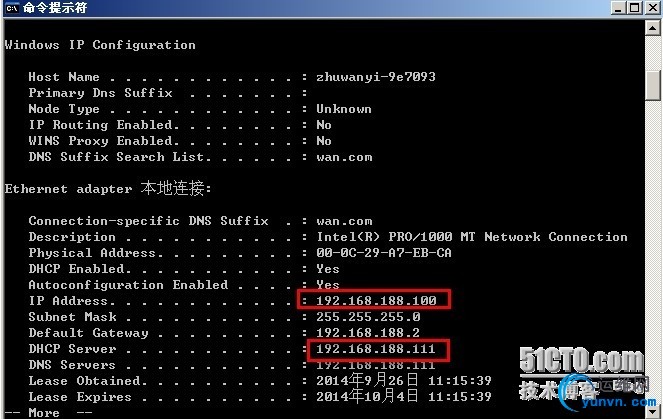
Task: Click the "-- More --" prompt
Action: pos(46,412)
